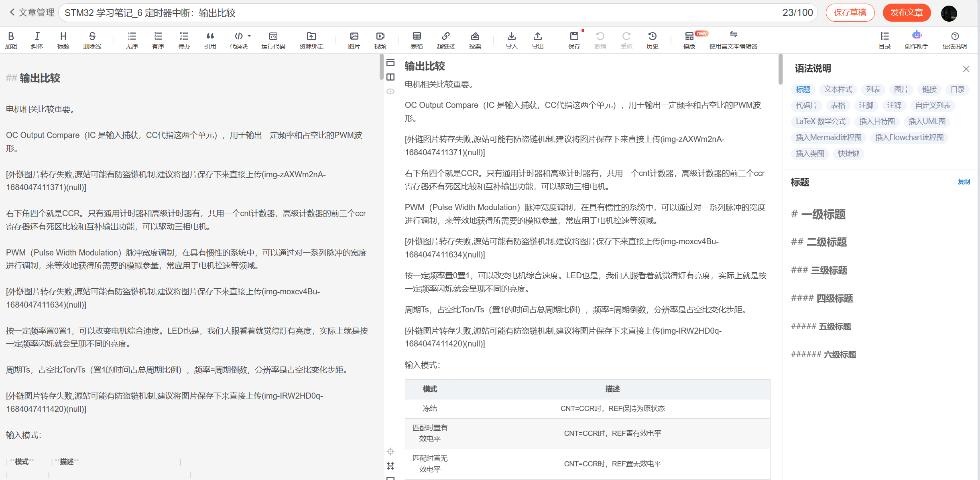Select the 图片 syntax tab
The height and width of the screenshot is (480, 980).
tap(901, 89)
